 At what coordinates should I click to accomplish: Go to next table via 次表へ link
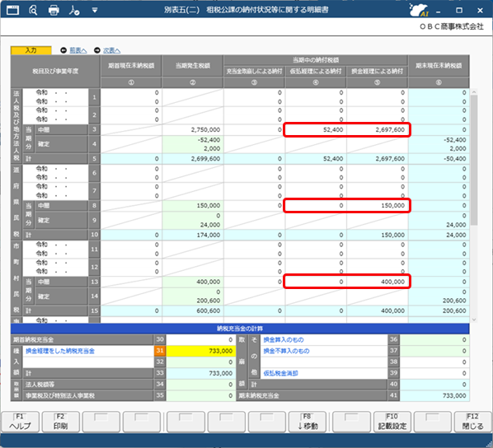point(111,50)
